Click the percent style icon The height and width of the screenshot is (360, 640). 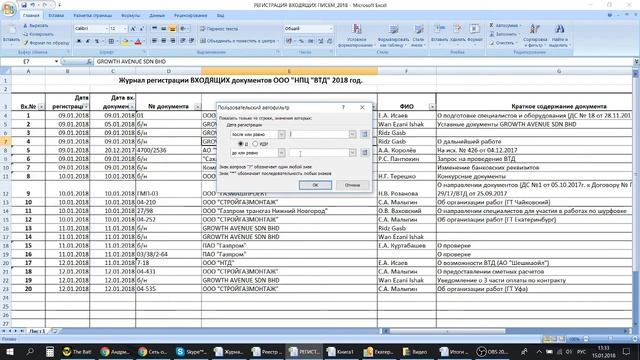(x=301, y=41)
